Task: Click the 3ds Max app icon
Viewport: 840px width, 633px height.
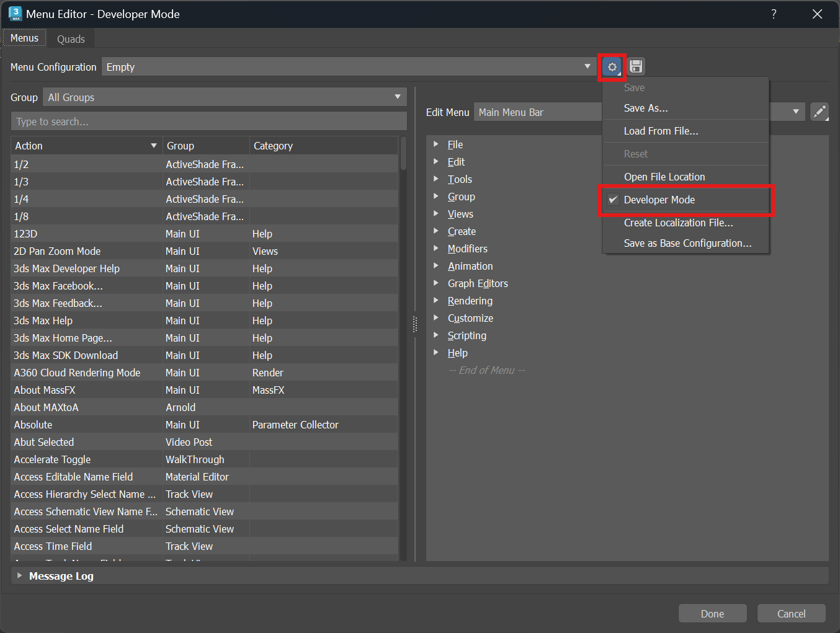Action: [x=15, y=14]
